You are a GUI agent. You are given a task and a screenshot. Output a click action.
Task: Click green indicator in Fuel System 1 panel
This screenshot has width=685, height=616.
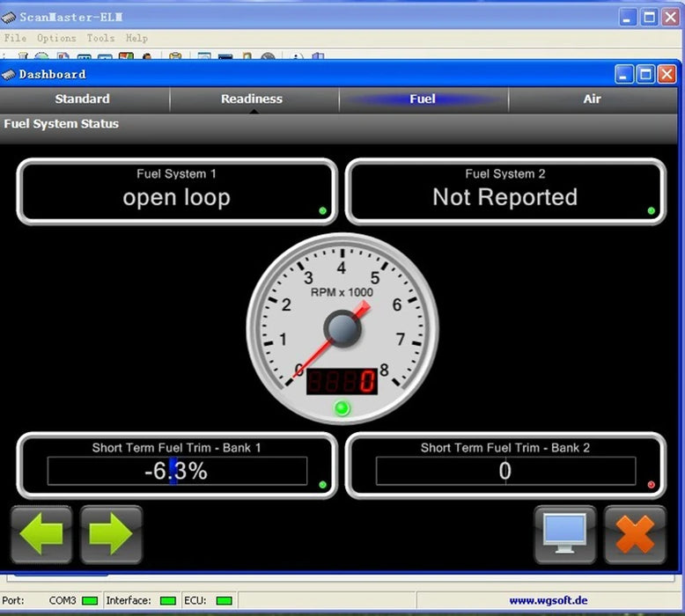pyautogui.click(x=322, y=211)
